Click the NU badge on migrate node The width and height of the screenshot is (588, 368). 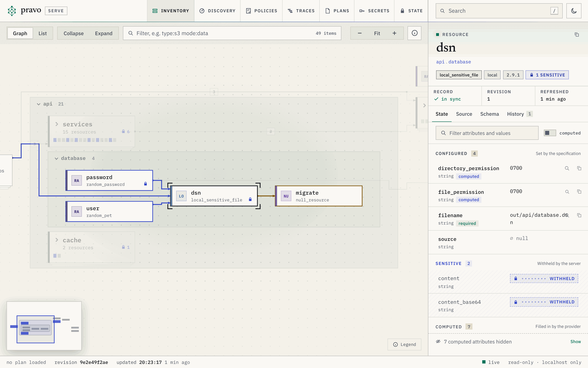tap(286, 196)
